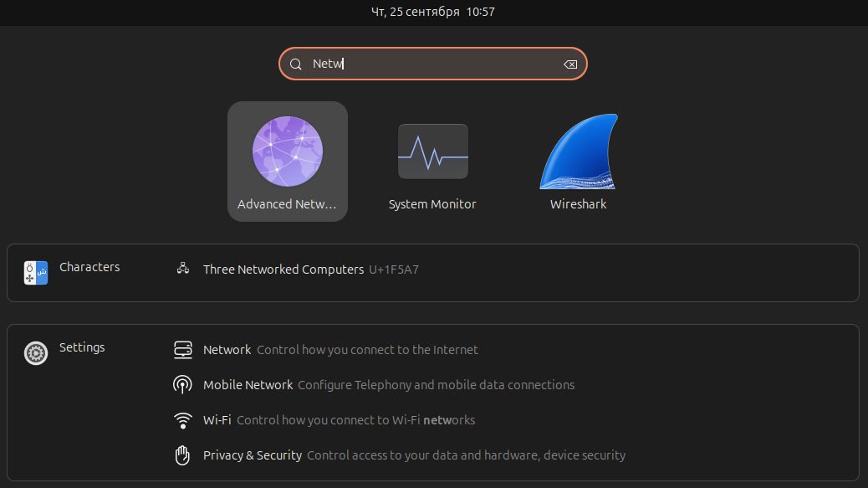This screenshot has height=488, width=868.
Task: Launch System Monitor from search results
Action: pyautogui.click(x=432, y=152)
